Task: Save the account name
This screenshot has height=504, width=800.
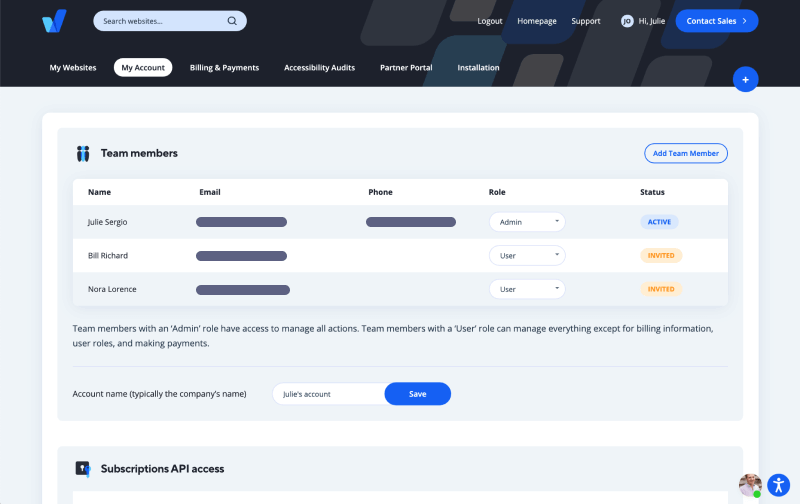Action: pyautogui.click(x=417, y=394)
